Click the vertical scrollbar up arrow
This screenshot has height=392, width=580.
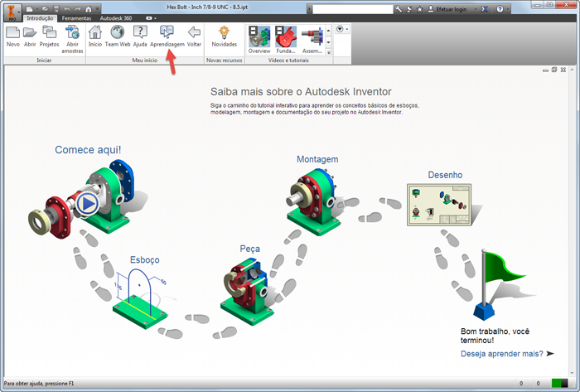click(x=573, y=70)
